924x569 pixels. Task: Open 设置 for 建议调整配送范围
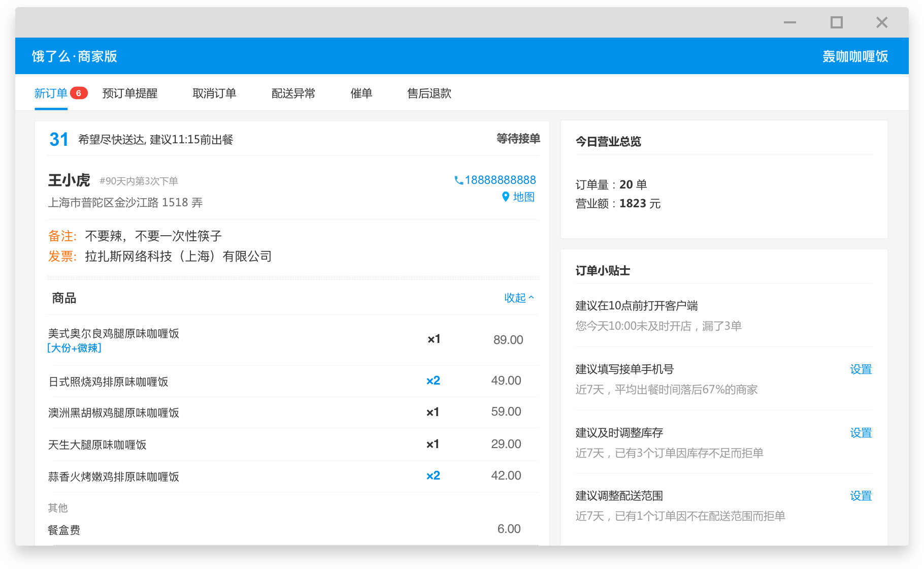861,495
